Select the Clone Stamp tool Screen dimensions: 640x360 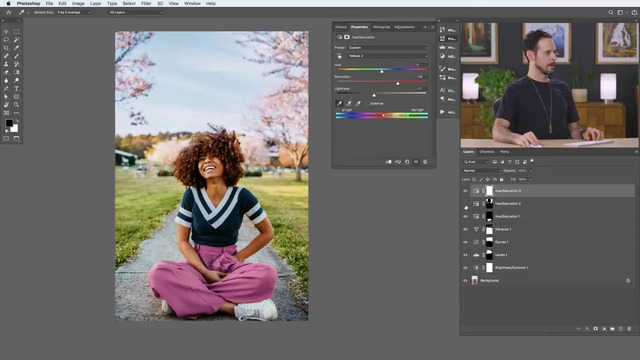[6, 64]
